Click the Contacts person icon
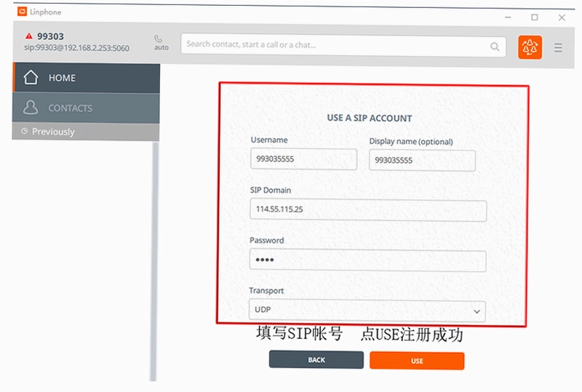 click(31, 108)
